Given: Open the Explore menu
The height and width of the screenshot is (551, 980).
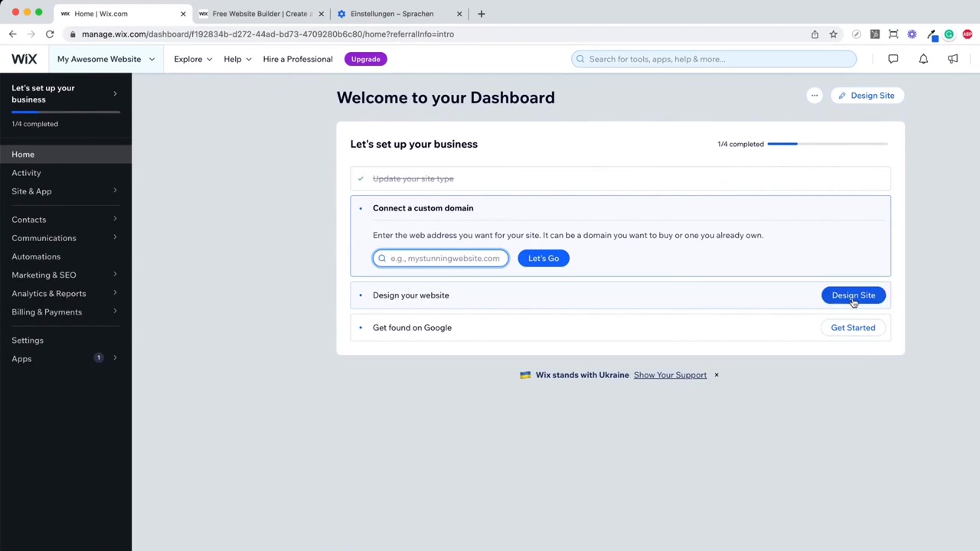Looking at the screenshot, I should tap(193, 59).
